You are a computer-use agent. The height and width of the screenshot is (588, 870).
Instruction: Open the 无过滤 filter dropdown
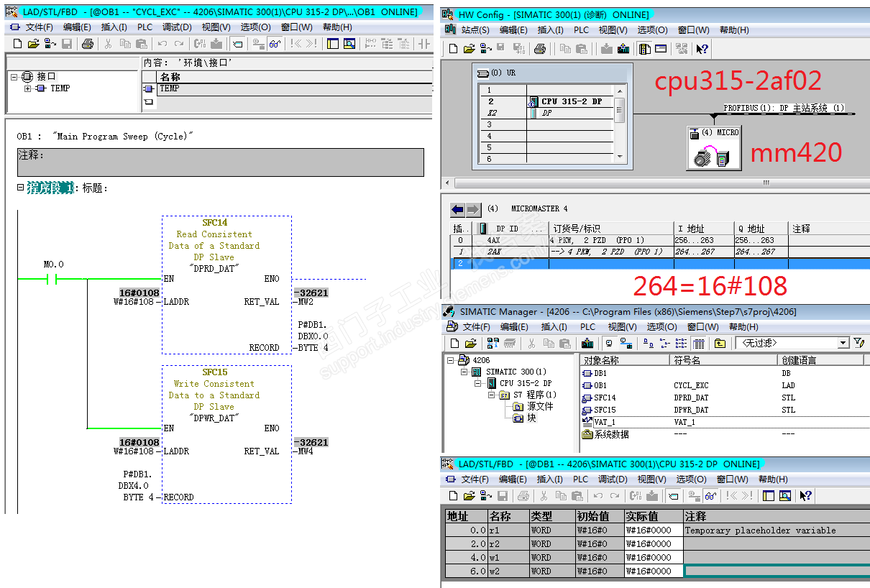[x=843, y=344]
